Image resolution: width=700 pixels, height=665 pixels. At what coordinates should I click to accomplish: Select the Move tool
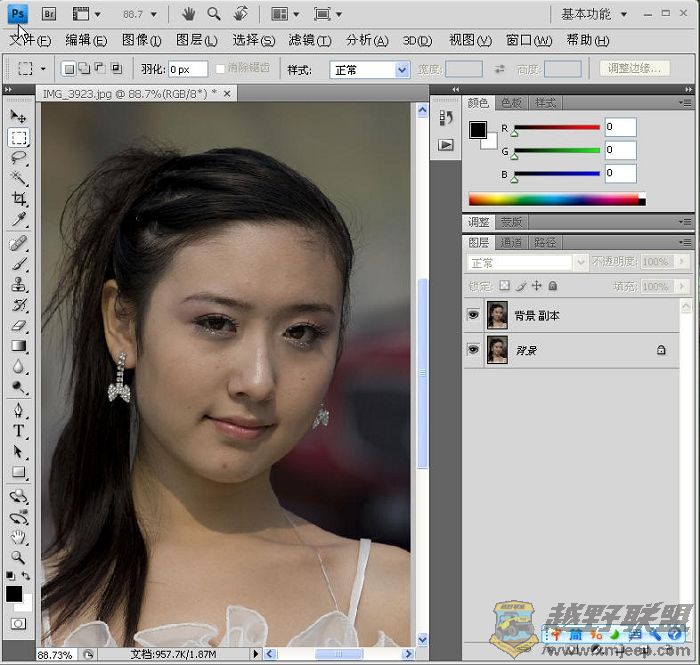[18, 116]
